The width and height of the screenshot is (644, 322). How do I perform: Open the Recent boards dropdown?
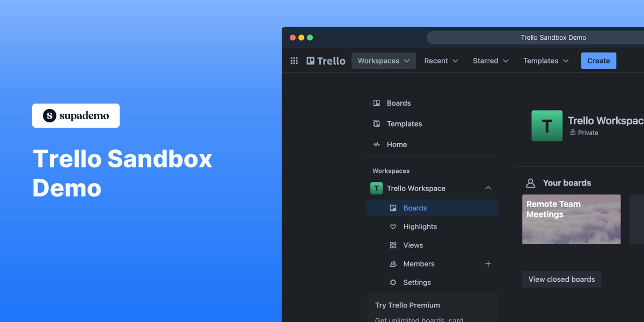pos(441,61)
